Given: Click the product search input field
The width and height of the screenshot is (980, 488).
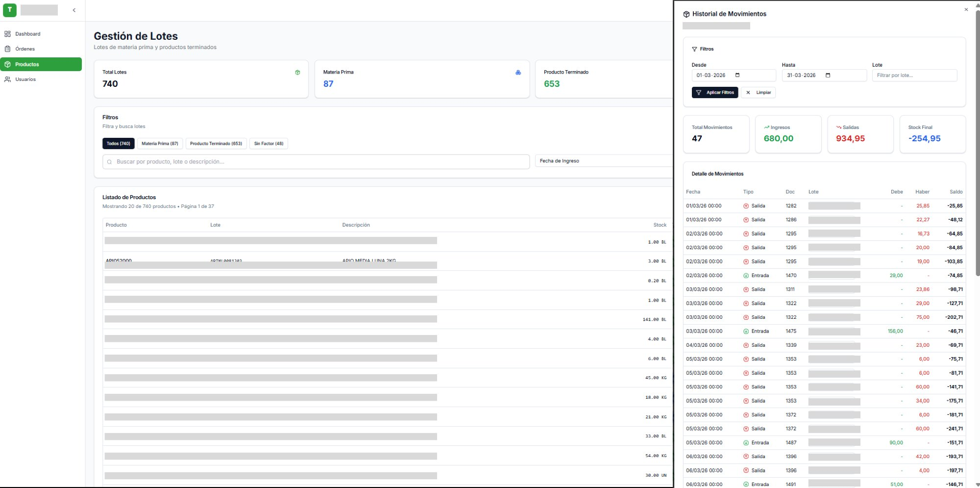Looking at the screenshot, I should tap(316, 162).
